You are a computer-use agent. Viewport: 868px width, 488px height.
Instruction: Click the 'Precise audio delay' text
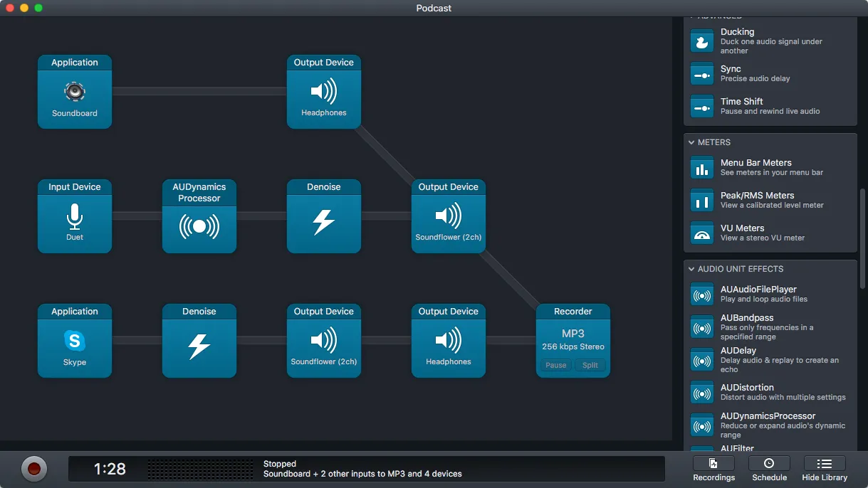coord(755,79)
